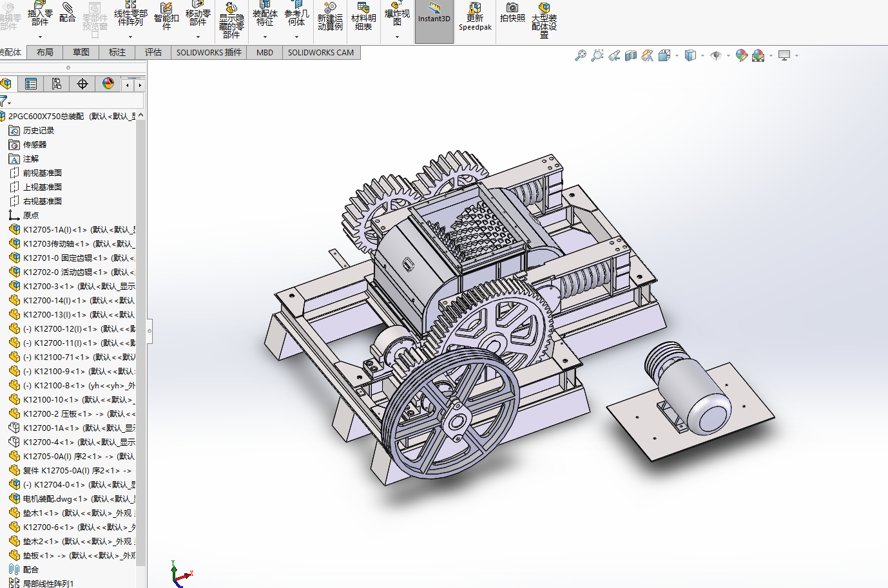Open the SOLIDWORKS 插件 tab
The height and width of the screenshot is (588, 888).
click(x=209, y=52)
